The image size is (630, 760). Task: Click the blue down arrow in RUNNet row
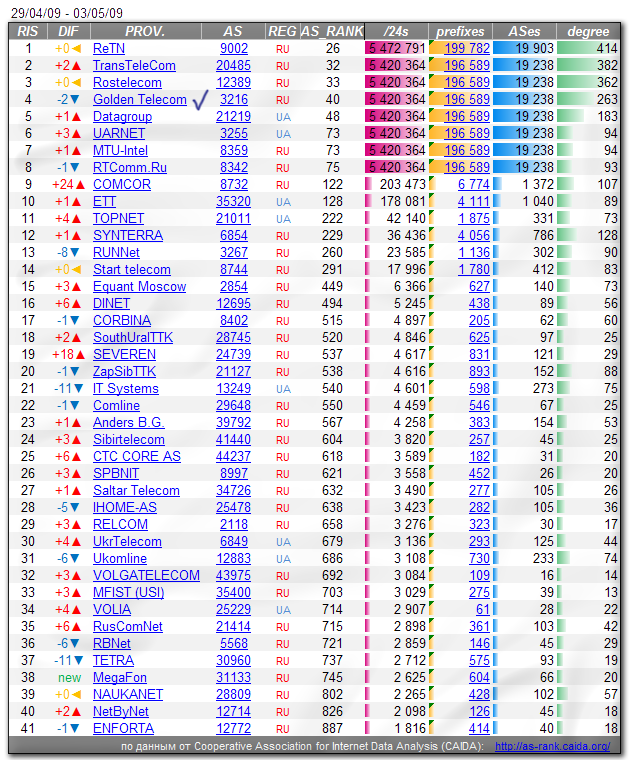75,253
